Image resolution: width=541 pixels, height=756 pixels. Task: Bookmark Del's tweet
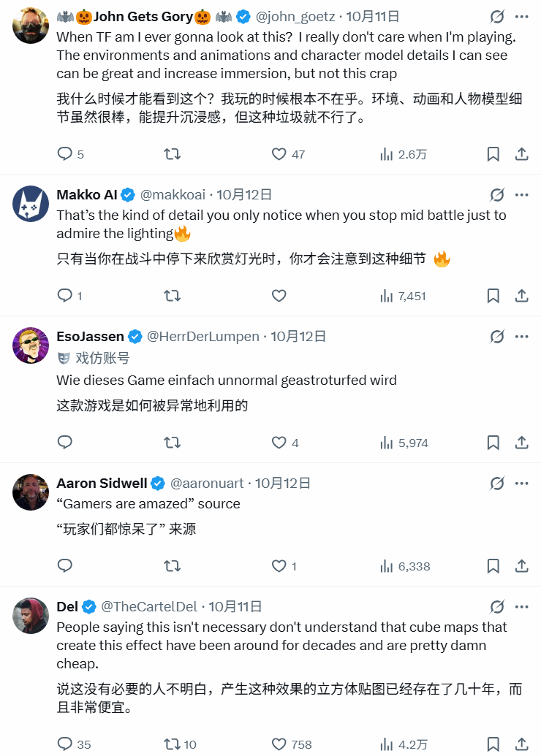click(x=493, y=744)
